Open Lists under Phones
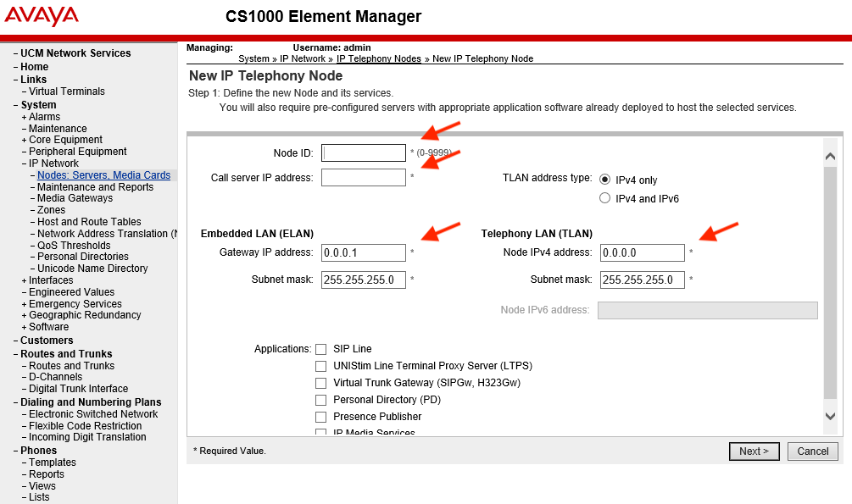The image size is (852, 504). point(39,497)
